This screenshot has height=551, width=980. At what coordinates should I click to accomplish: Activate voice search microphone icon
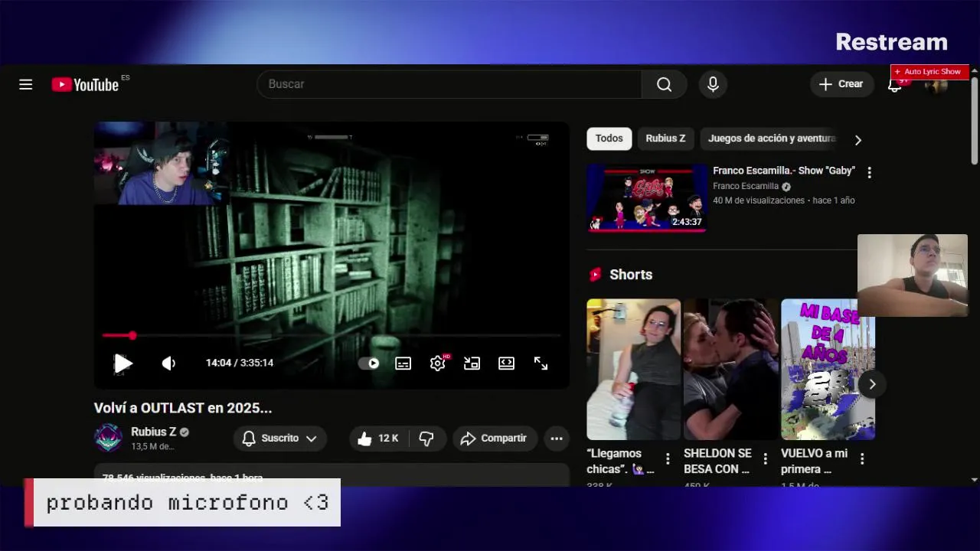point(713,84)
